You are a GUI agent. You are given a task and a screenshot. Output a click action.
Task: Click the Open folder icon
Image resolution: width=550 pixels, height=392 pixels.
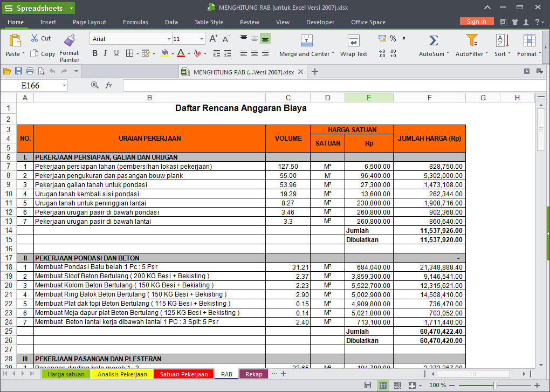[7, 72]
